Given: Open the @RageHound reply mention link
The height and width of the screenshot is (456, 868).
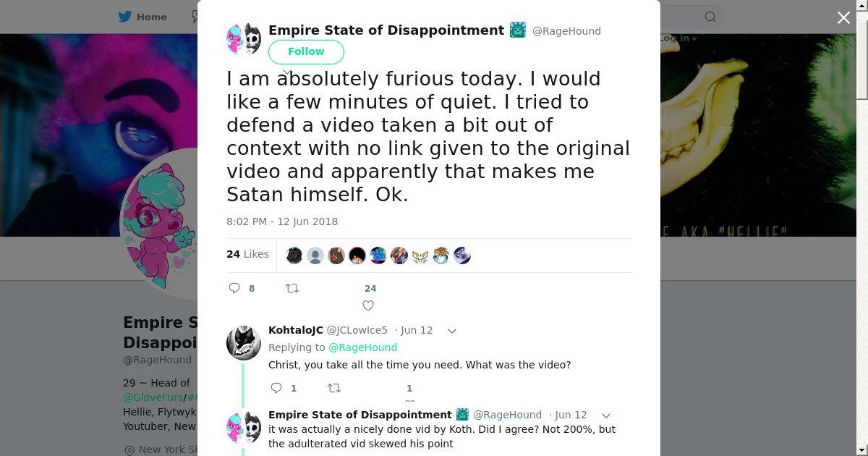Looking at the screenshot, I should click(362, 347).
